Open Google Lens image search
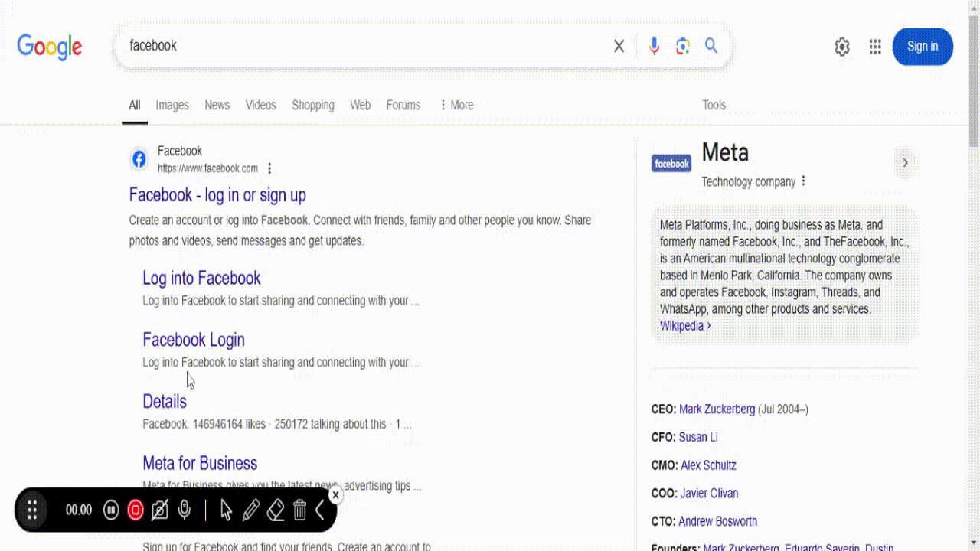This screenshot has width=980, height=551. click(x=683, y=46)
